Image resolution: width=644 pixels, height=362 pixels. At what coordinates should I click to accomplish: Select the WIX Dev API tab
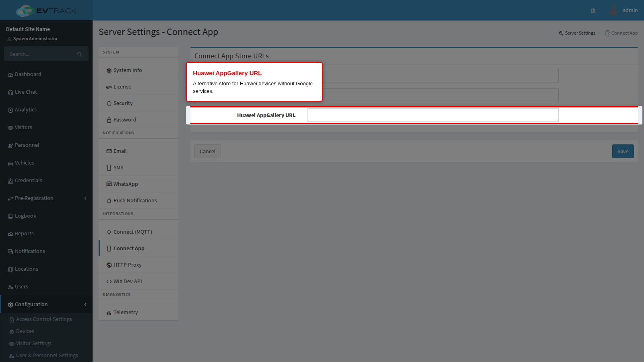pyautogui.click(x=138, y=282)
